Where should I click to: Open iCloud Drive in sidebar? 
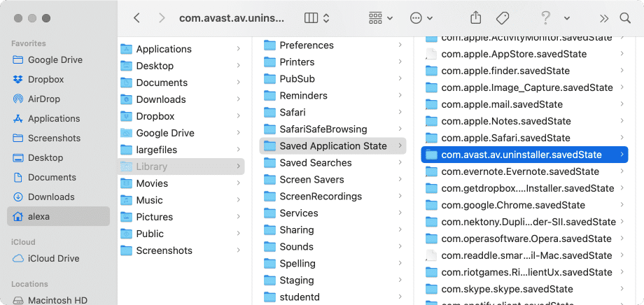click(x=58, y=259)
